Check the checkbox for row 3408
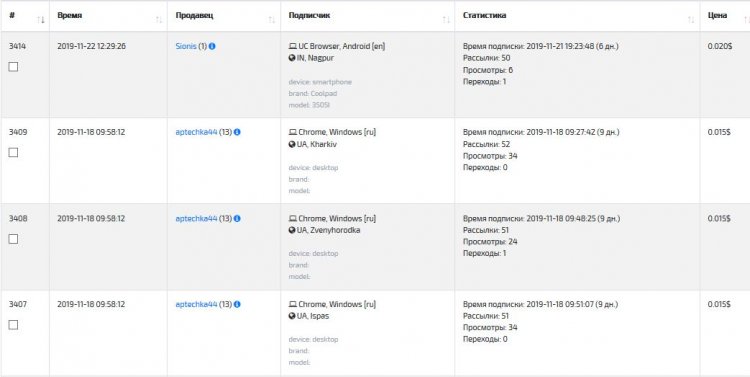The height and width of the screenshot is (377, 750). (13, 239)
